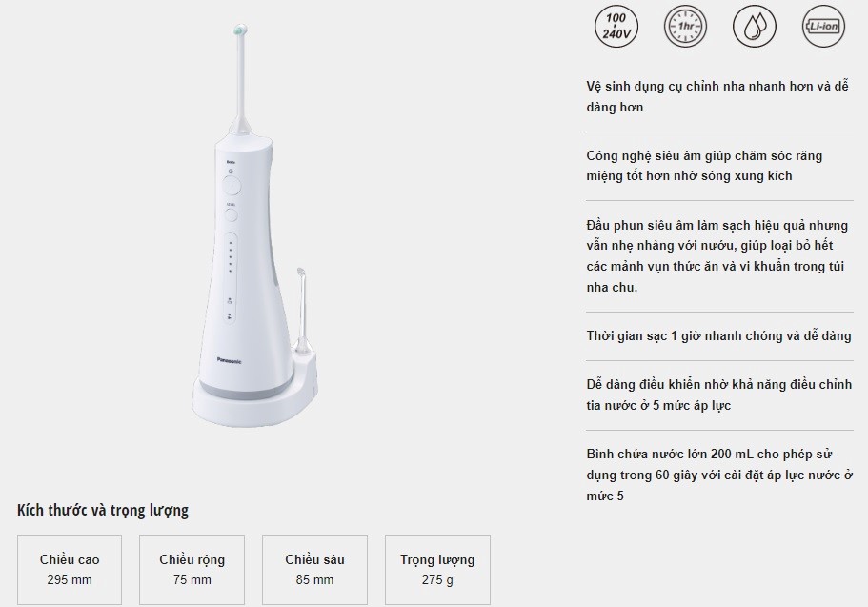Click the Li-ion battery icon

click(x=823, y=26)
